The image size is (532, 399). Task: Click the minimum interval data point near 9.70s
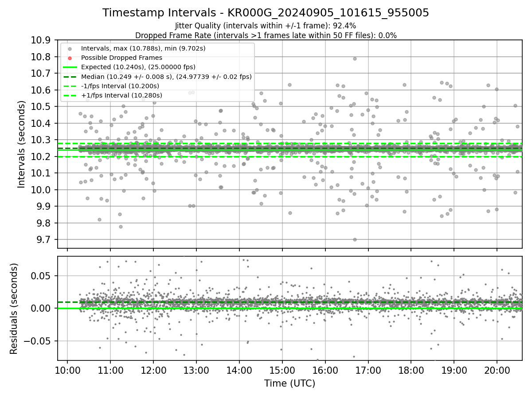(x=355, y=239)
